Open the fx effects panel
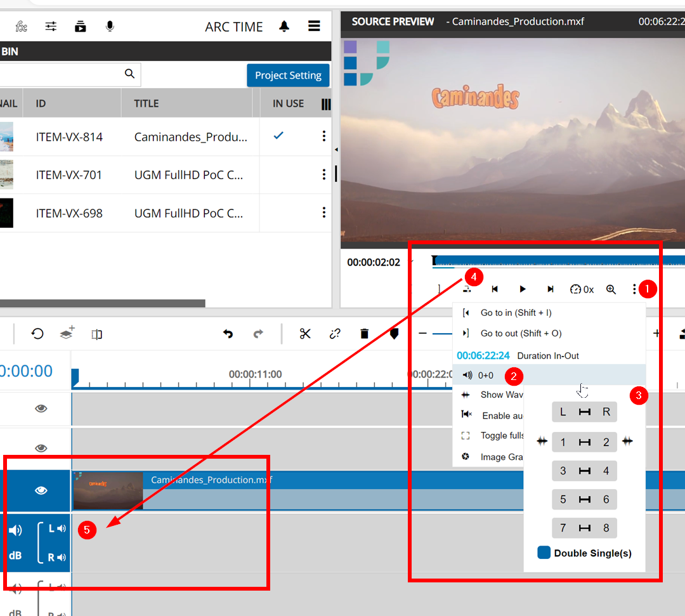 pyautogui.click(x=20, y=26)
